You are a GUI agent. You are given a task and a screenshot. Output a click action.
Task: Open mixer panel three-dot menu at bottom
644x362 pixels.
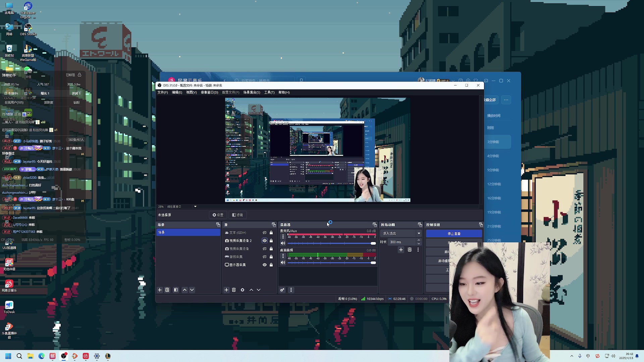coord(291,290)
